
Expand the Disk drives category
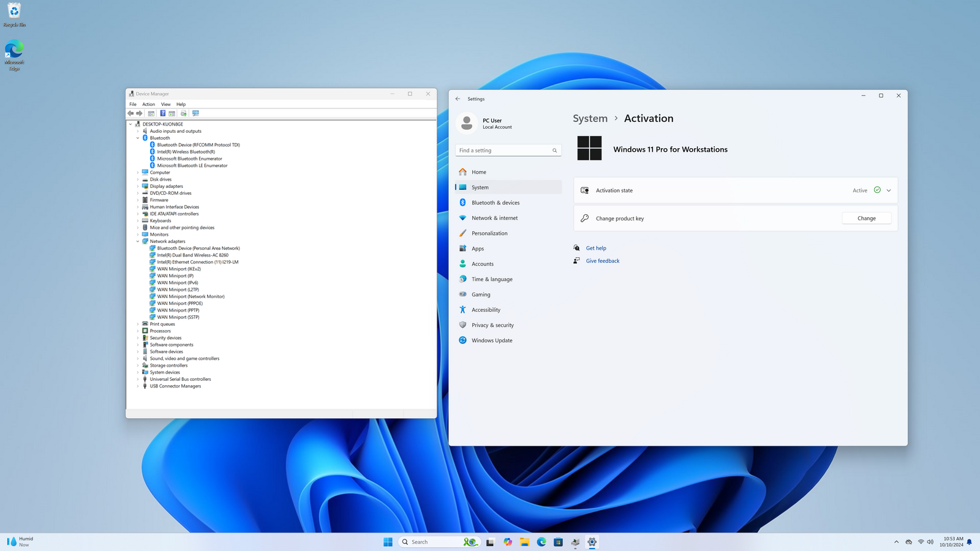pyautogui.click(x=138, y=179)
